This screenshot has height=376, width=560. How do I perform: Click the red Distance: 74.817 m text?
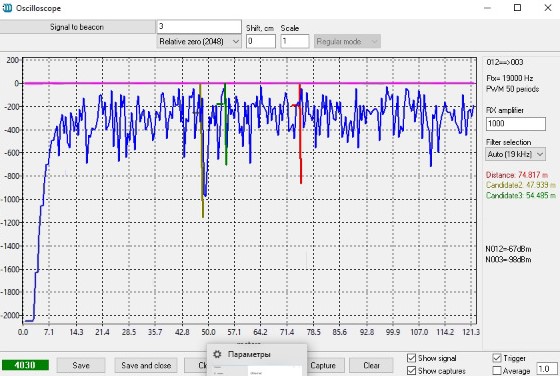[x=516, y=175]
